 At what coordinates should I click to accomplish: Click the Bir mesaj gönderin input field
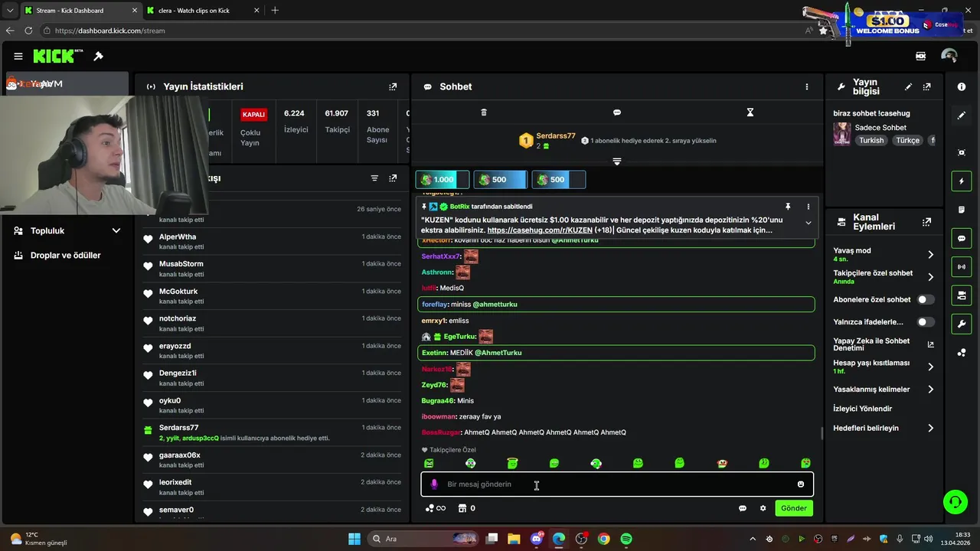tap(616, 484)
